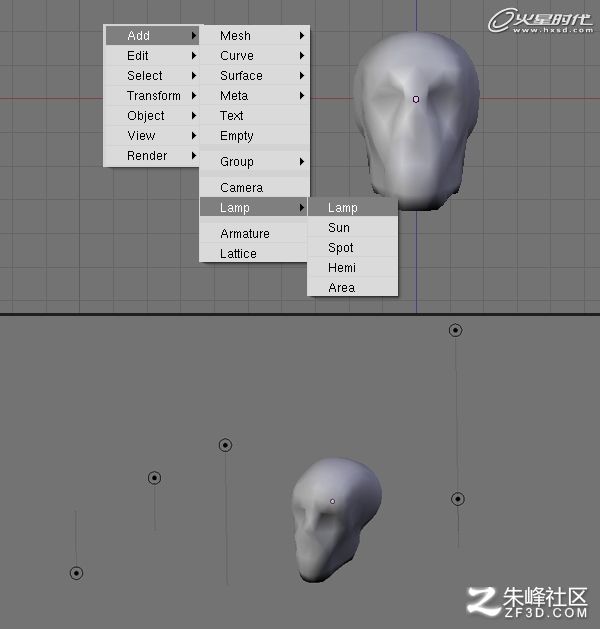Open the Add menu entry

[152, 36]
